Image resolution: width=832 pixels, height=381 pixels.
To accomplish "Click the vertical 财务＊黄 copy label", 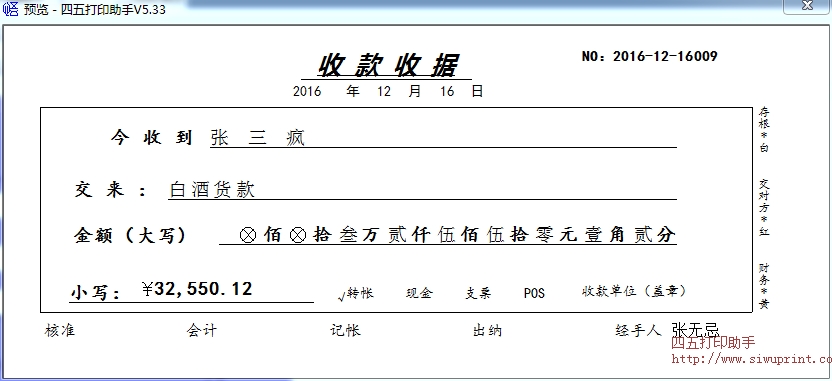I will click(764, 287).
